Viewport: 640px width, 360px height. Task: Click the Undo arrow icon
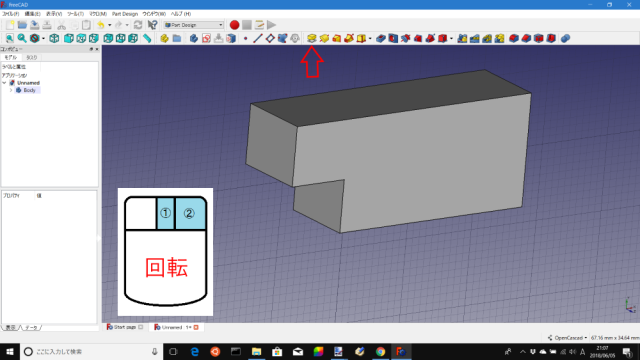(x=101, y=25)
